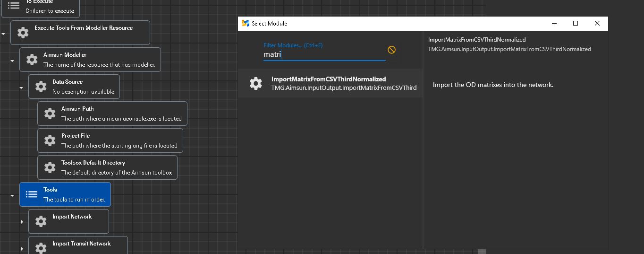Clear the module filter with the orange icon
Viewport: 644px width, 254px height.
391,50
